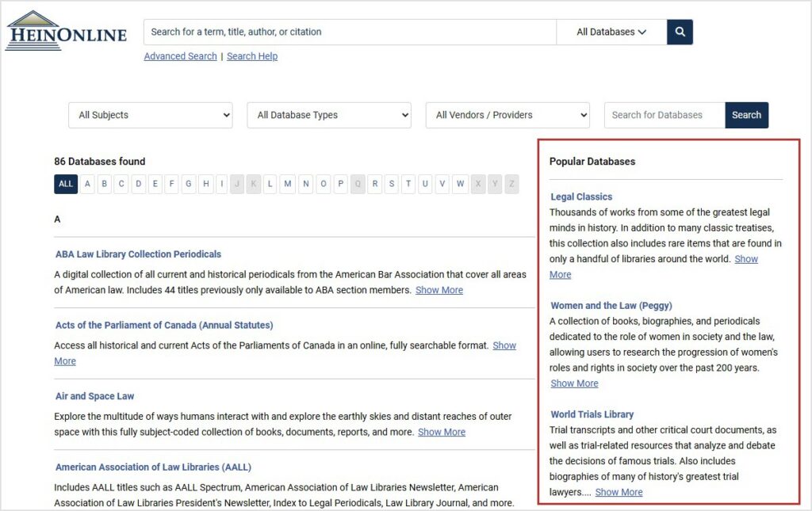Click the Search for Databases input field
This screenshot has width=812, height=511.
click(663, 115)
